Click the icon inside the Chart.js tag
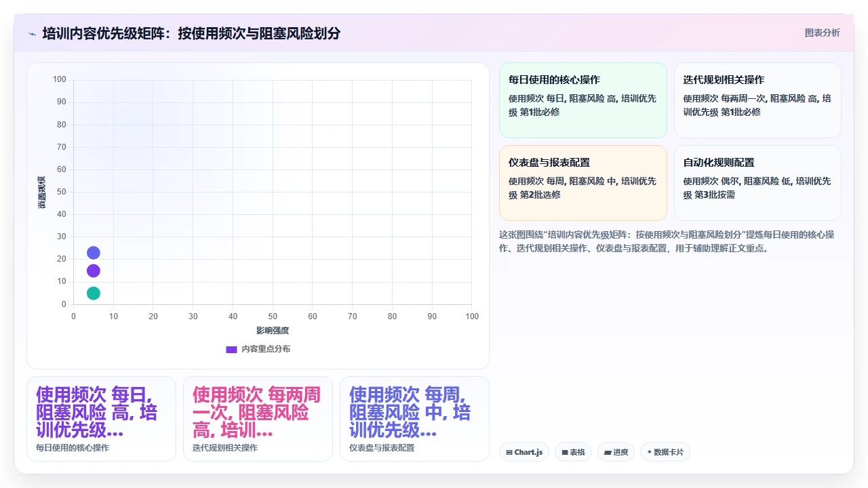Screen dimensions: 868x488 point(509,452)
